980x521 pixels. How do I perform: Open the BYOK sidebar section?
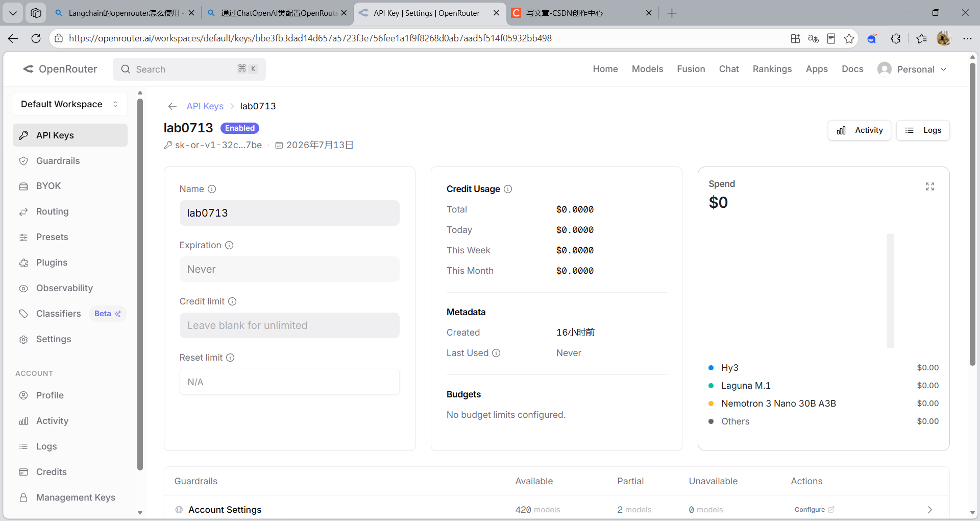pos(70,186)
